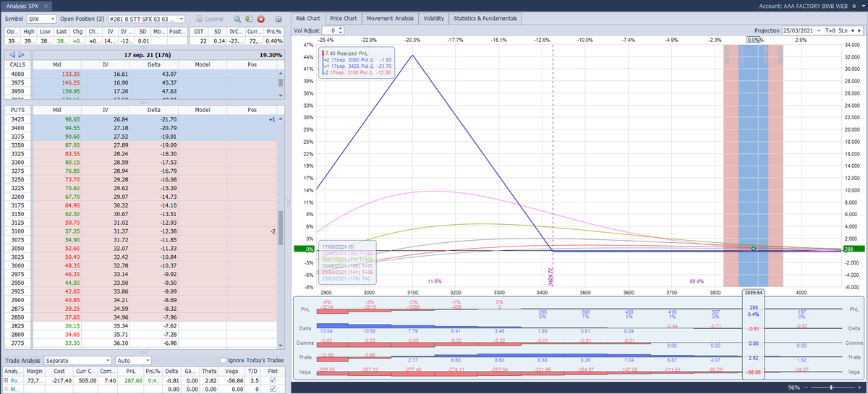The image size is (868, 394).
Task: Close the Analysis: SPX tab
Action: coord(46,6)
